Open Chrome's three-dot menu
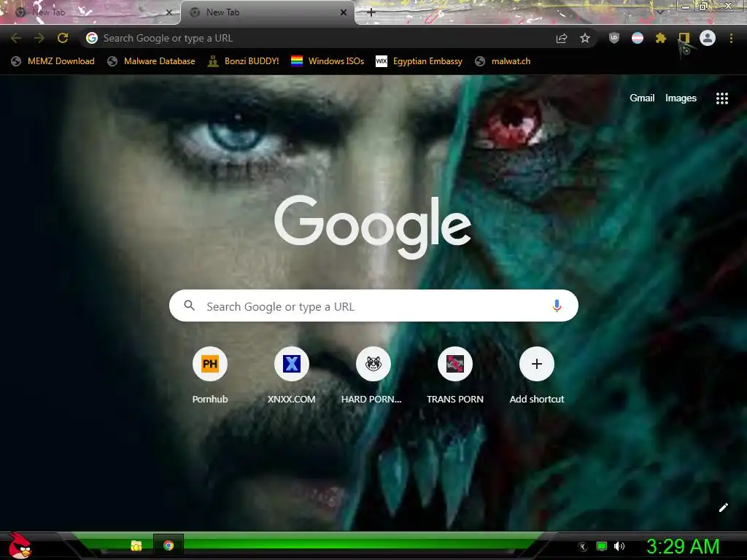The width and height of the screenshot is (747, 560). pyautogui.click(x=731, y=38)
